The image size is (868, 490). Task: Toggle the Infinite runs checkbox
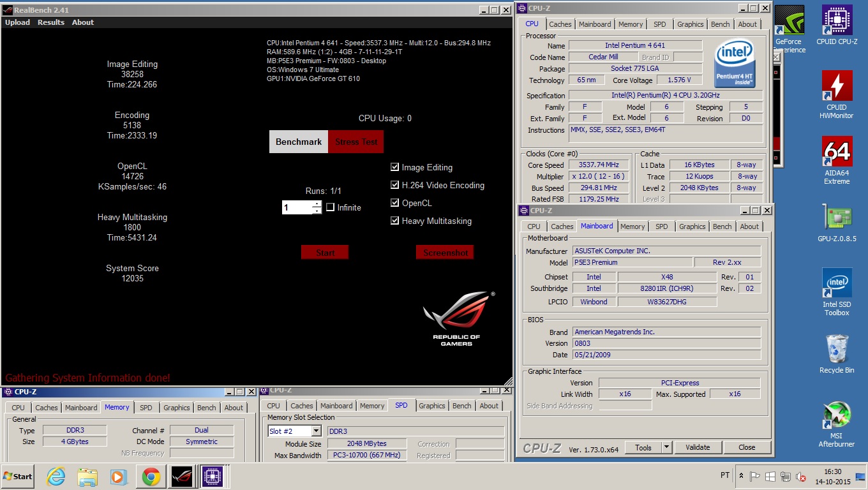coord(330,207)
